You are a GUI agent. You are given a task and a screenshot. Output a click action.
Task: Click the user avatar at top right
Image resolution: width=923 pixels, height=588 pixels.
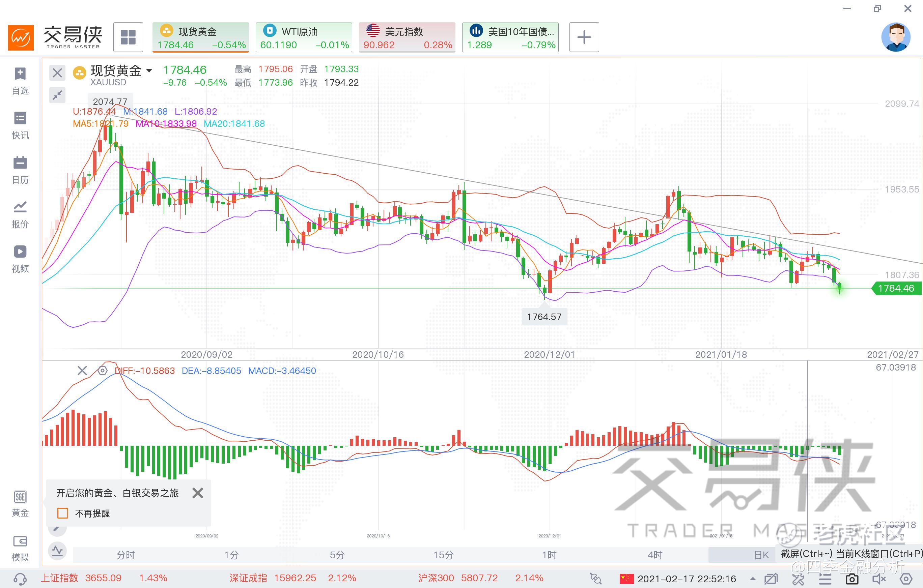tap(896, 37)
